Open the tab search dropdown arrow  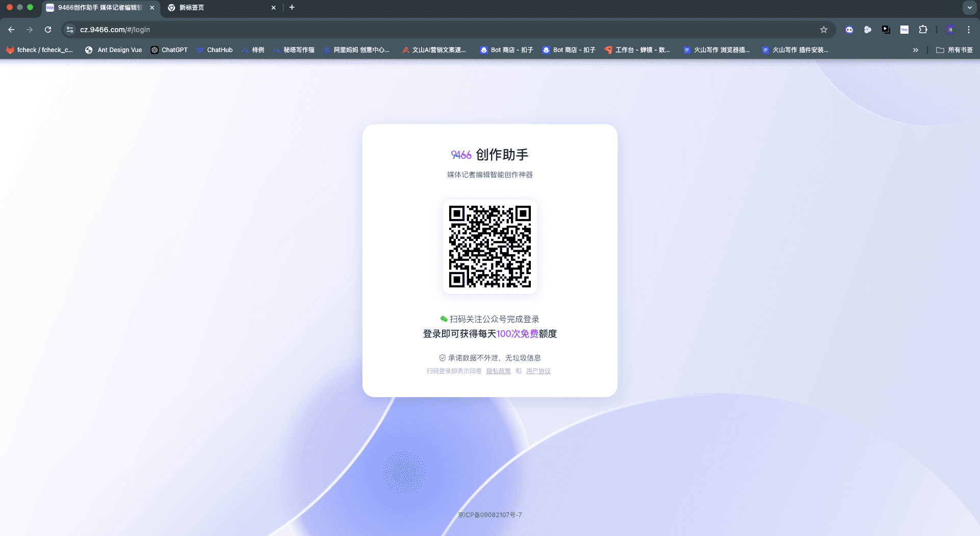(x=969, y=8)
